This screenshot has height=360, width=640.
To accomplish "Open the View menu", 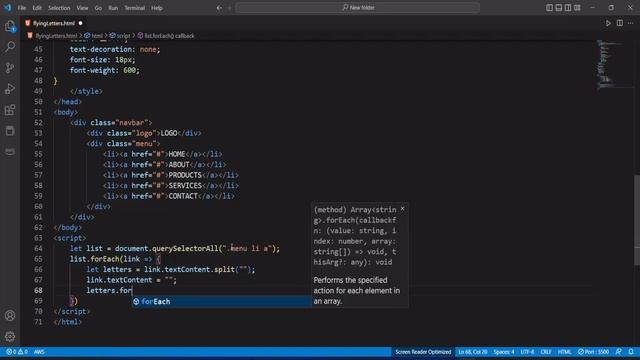I will point(82,8).
